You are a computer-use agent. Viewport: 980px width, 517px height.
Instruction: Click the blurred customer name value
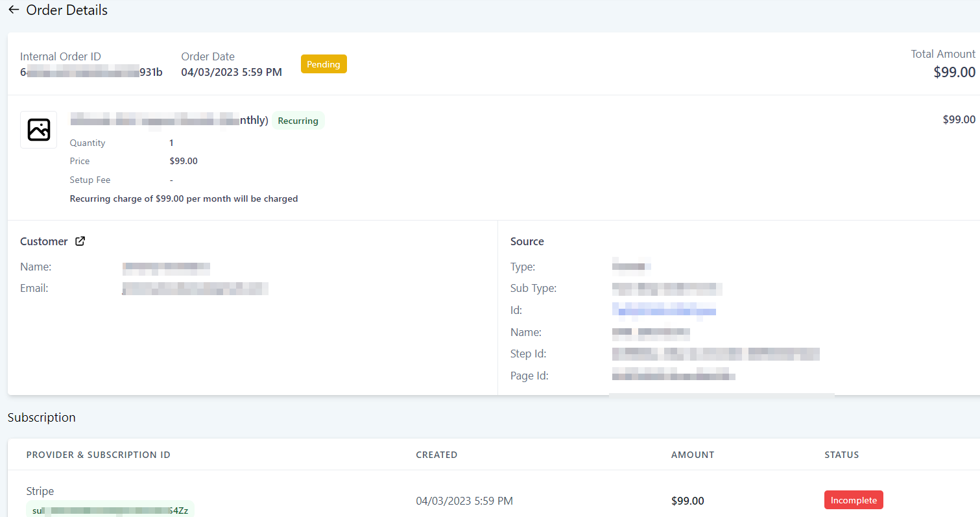(x=166, y=267)
